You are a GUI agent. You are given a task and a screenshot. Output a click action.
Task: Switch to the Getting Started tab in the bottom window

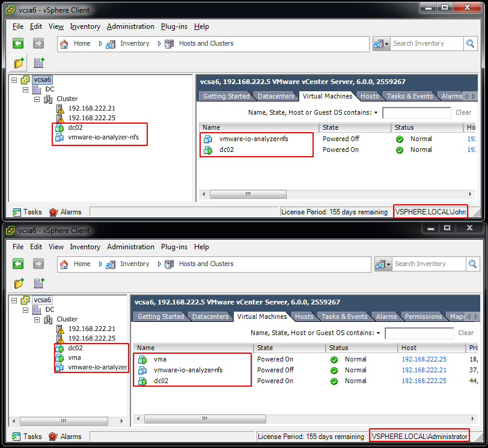pyautogui.click(x=161, y=317)
